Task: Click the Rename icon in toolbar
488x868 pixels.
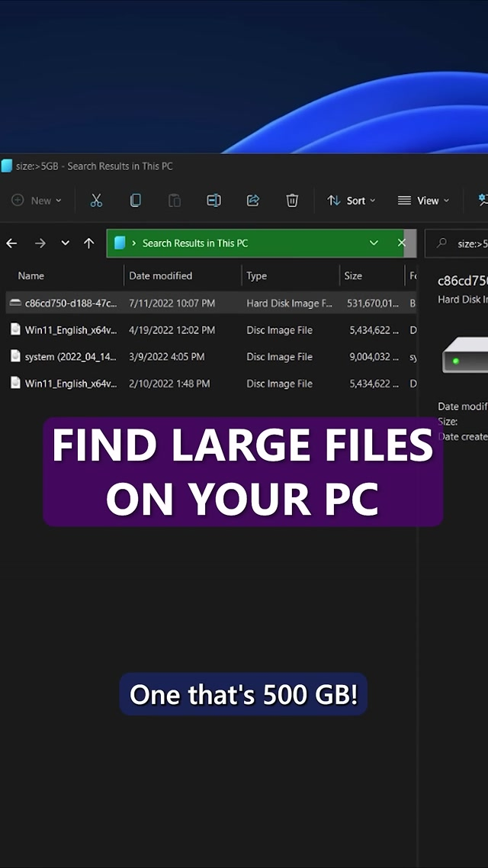Action: 213,201
